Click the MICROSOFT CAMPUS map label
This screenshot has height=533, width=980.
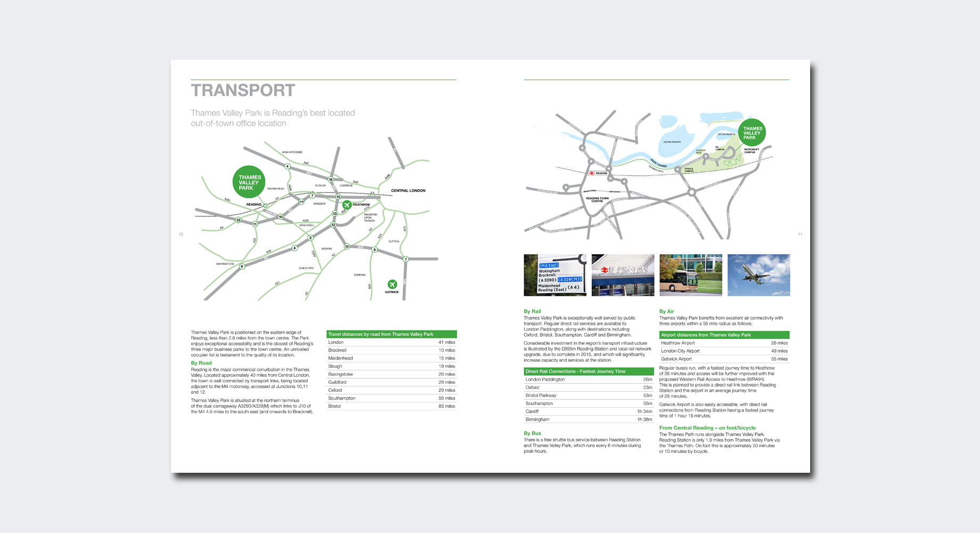coord(752,151)
